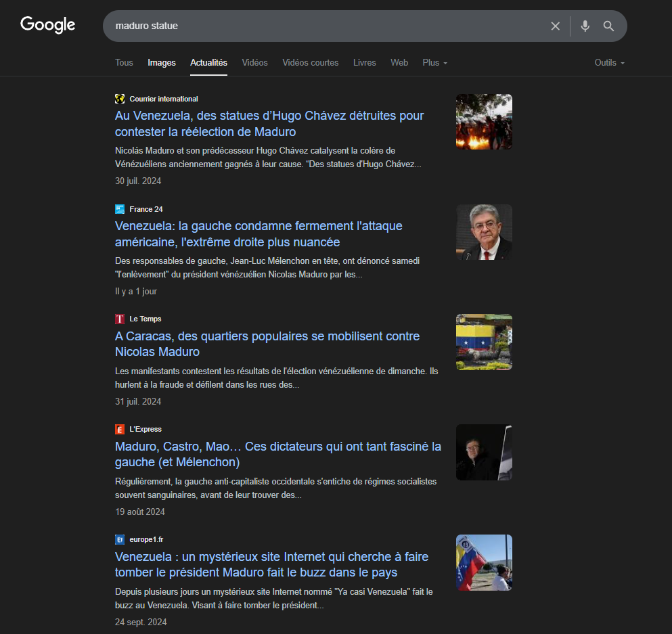The width and height of the screenshot is (672, 634).
Task: Click the europe1.fr source icon
Action: (x=120, y=539)
